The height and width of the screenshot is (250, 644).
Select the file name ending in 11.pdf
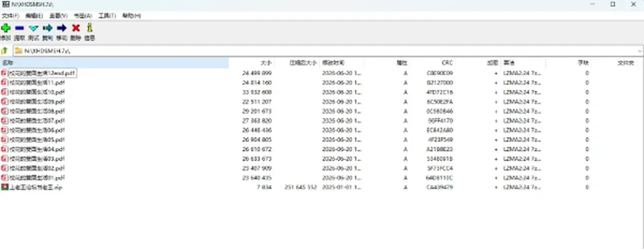point(37,82)
